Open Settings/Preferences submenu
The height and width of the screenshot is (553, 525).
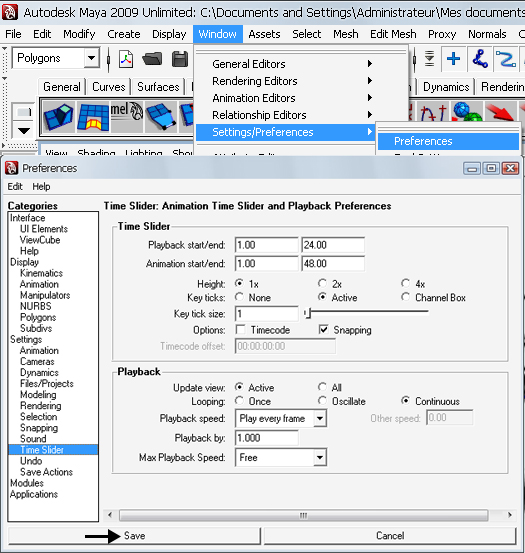pos(285,132)
